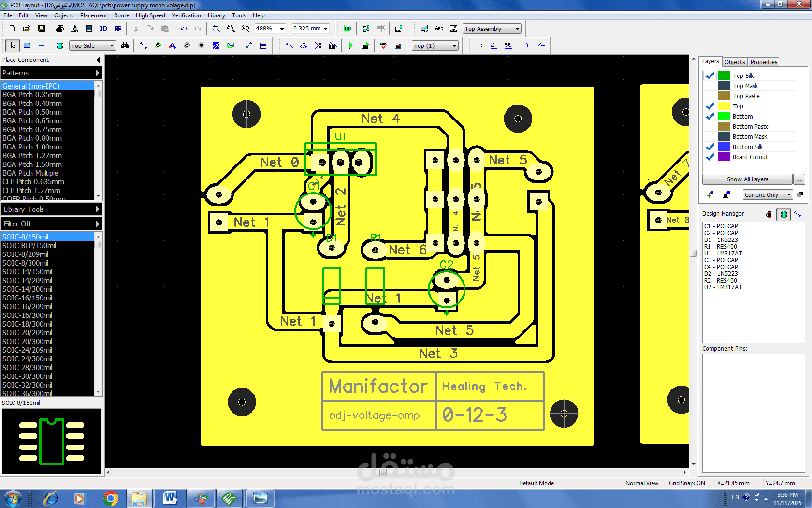This screenshot has height=508, width=812.
Task: Click the Zoom Out magnifier
Action: click(231, 29)
